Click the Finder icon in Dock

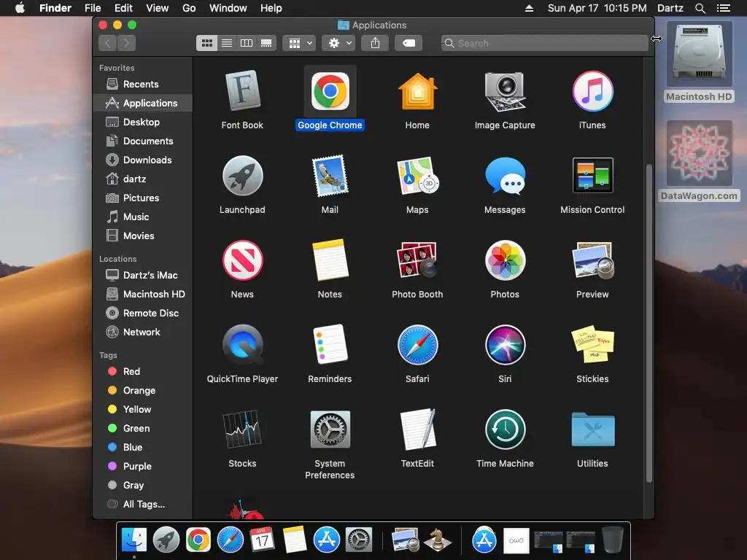134,540
